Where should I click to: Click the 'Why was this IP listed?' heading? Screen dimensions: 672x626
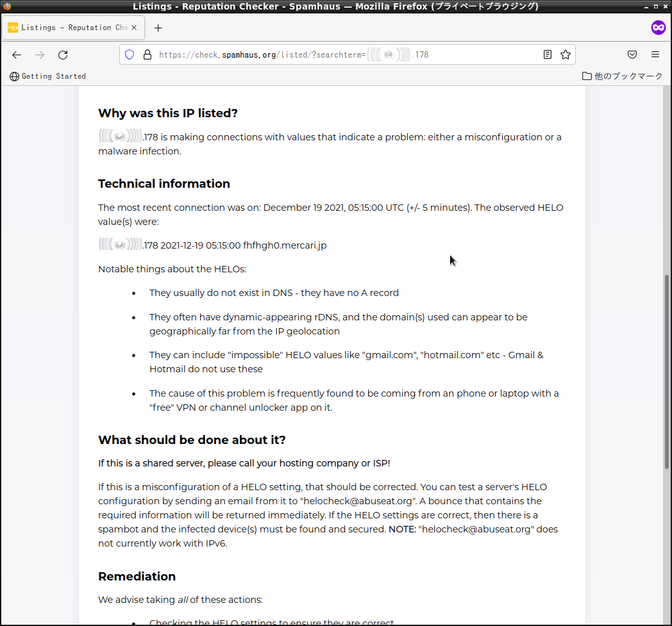168,113
